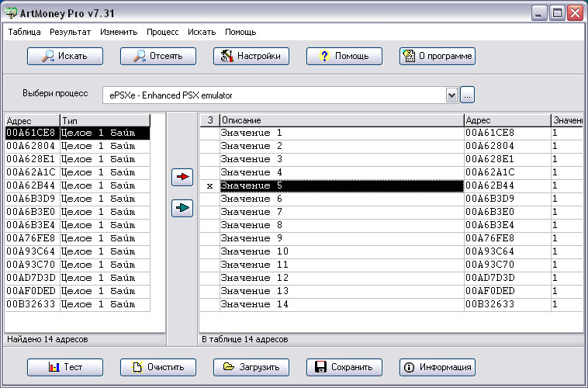Click the ArtMoney title bar icon
Viewport: 588px width, 388px height.
[x=11, y=13]
